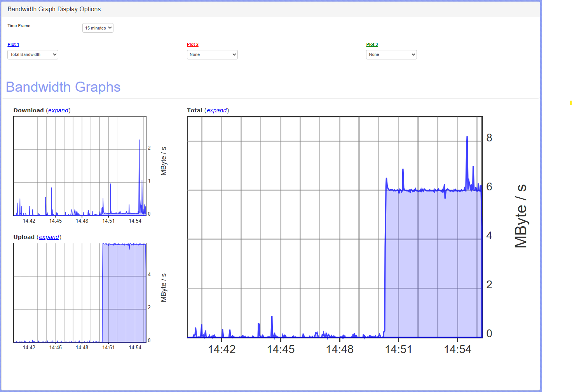Viewport: 572px width, 392px height.
Task: Click the blue Plot 1 link
Action: pyautogui.click(x=13, y=44)
